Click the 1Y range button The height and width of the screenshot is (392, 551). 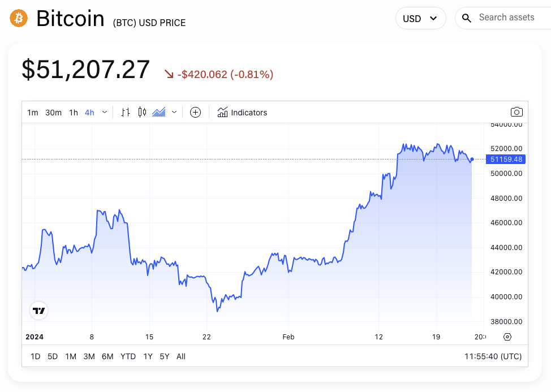148,356
